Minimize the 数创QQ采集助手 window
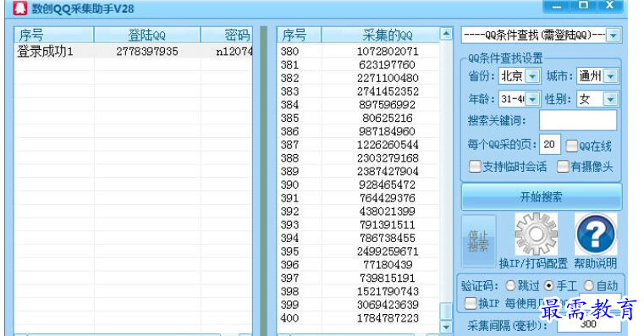This screenshot has height=336, width=644. pos(557,6)
